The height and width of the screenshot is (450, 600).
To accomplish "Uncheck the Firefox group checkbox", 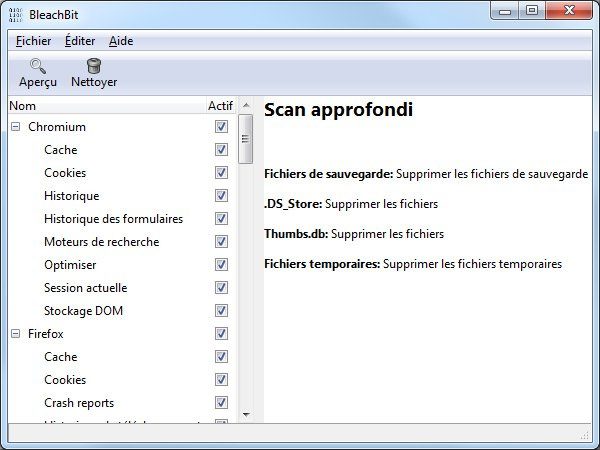I will coord(221,334).
